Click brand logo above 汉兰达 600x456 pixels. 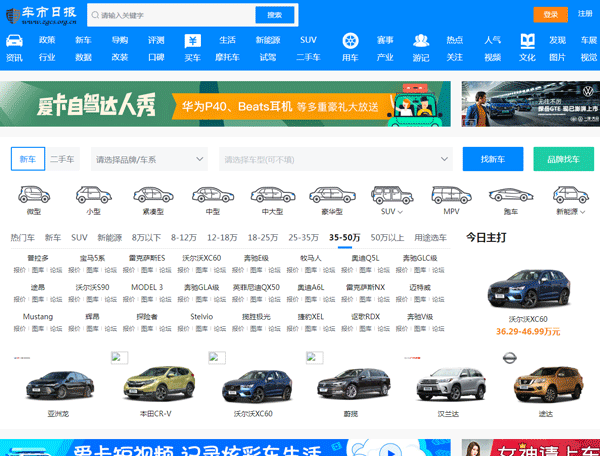click(x=412, y=358)
